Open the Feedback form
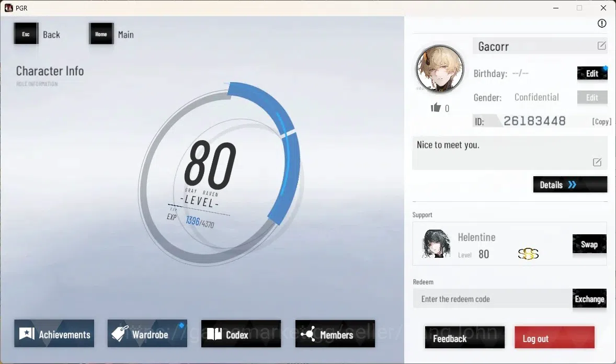This screenshot has height=364, width=616. [x=465, y=338]
